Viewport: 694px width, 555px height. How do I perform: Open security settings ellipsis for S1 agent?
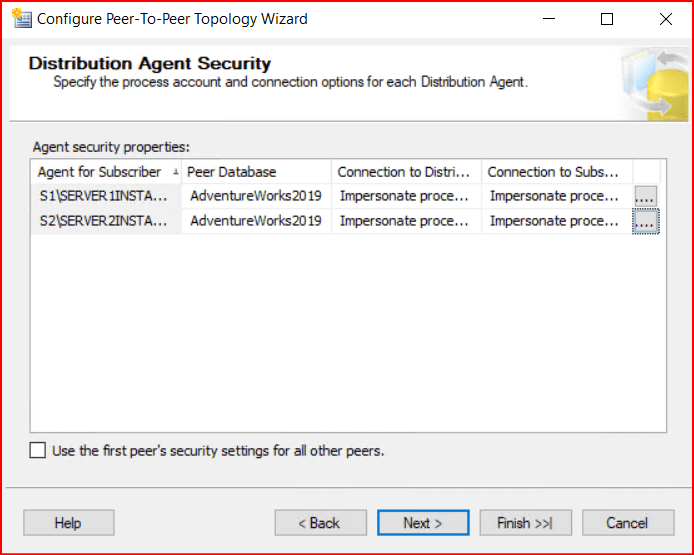coord(645,196)
